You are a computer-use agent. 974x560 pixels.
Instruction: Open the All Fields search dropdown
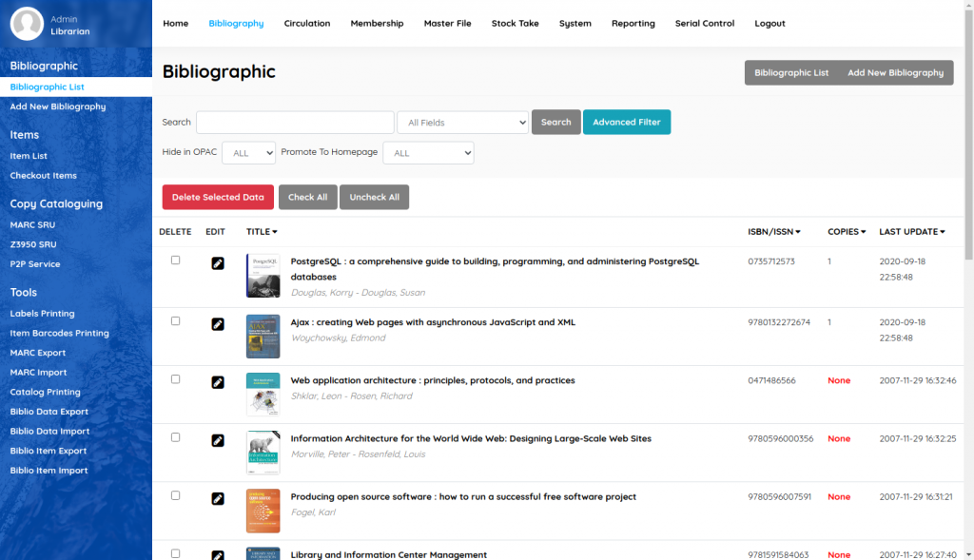pyautogui.click(x=462, y=123)
